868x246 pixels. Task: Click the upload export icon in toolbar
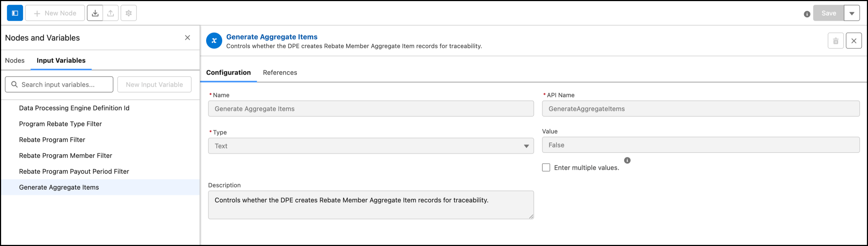point(111,13)
